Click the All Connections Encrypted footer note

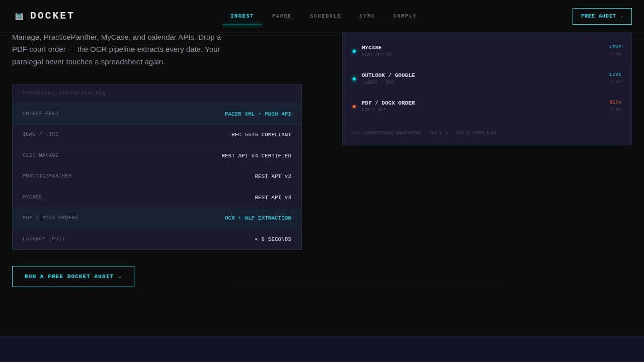425,133
